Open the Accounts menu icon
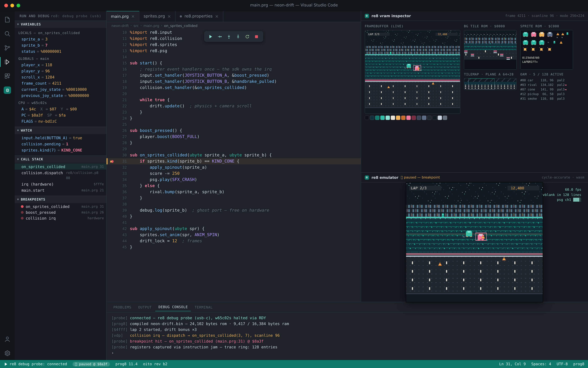 [7, 339]
